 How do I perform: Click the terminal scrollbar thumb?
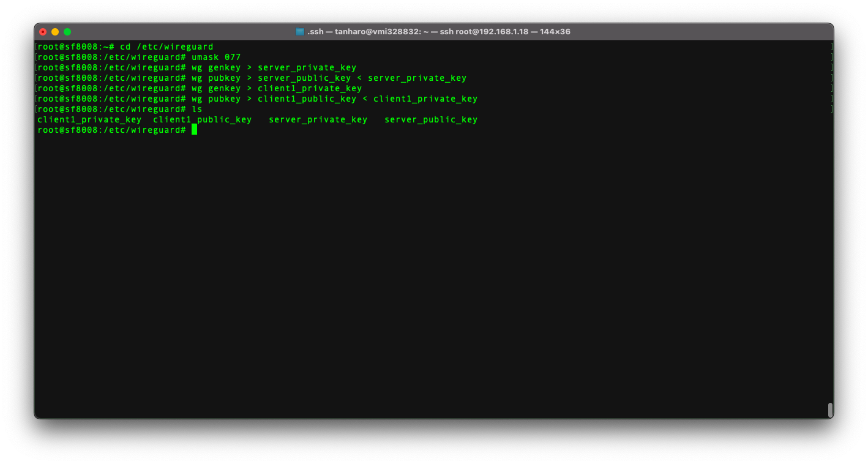[x=829, y=410]
